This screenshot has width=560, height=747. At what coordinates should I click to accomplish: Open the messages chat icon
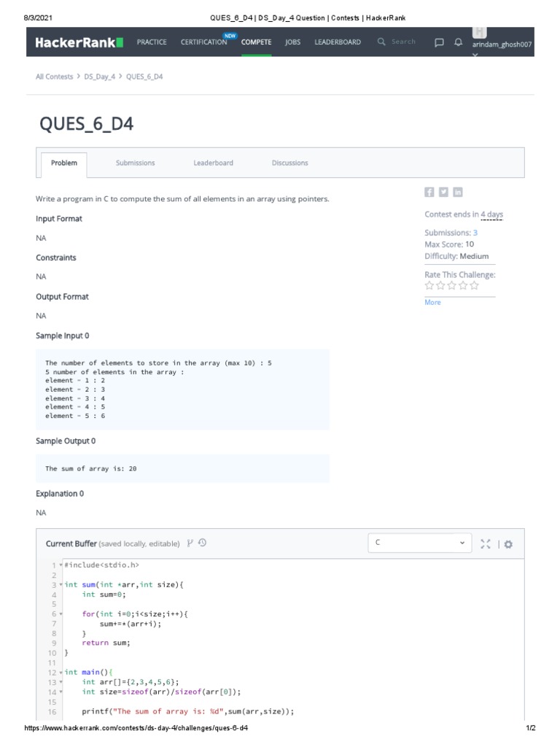click(439, 42)
